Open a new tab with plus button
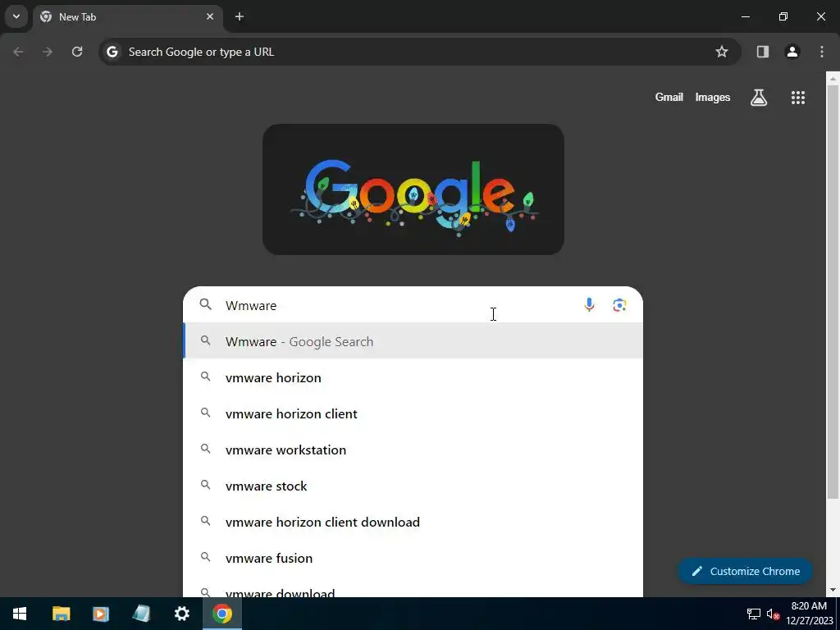 pyautogui.click(x=240, y=16)
